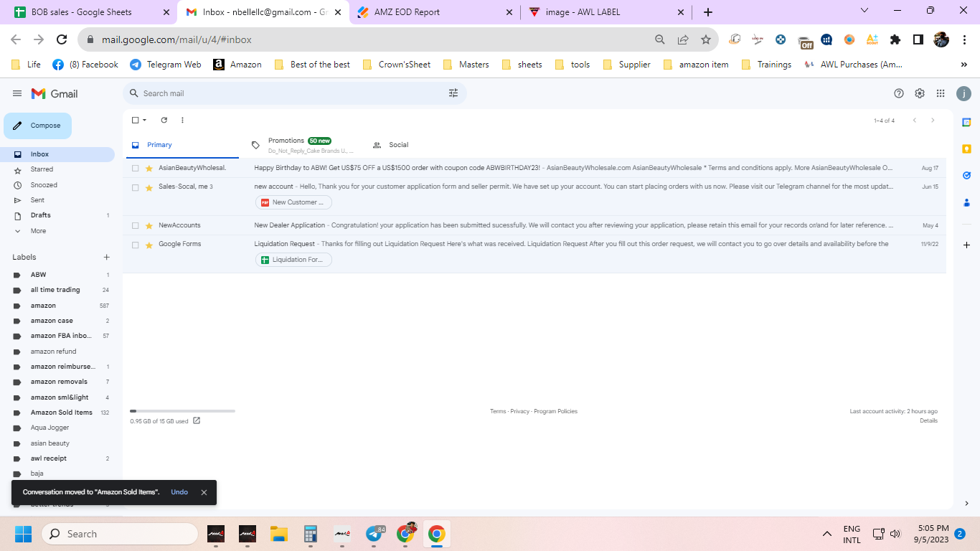
Task: Open Contacts side panel icon
Action: 966,202
